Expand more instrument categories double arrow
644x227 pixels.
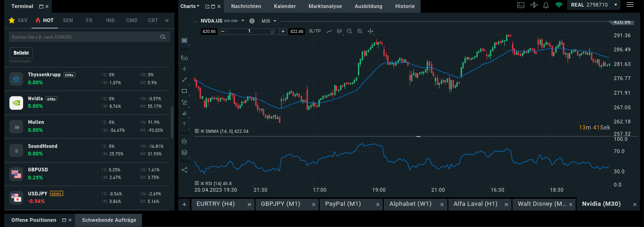click(x=167, y=21)
